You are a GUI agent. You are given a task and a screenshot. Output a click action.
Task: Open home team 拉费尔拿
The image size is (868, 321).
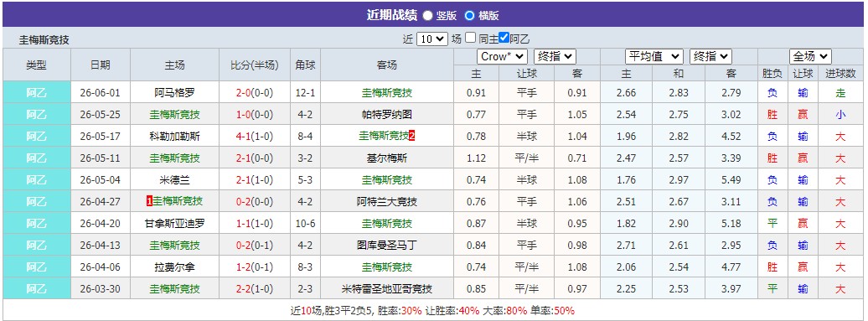point(174,267)
